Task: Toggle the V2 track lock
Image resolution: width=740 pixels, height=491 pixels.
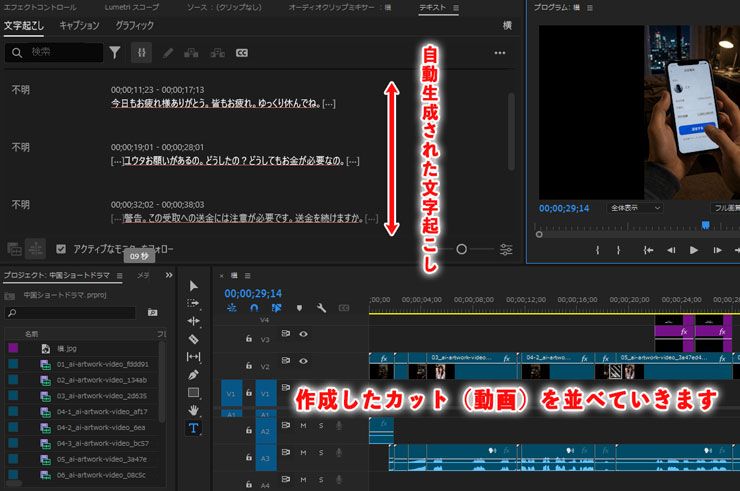Action: [x=249, y=365]
